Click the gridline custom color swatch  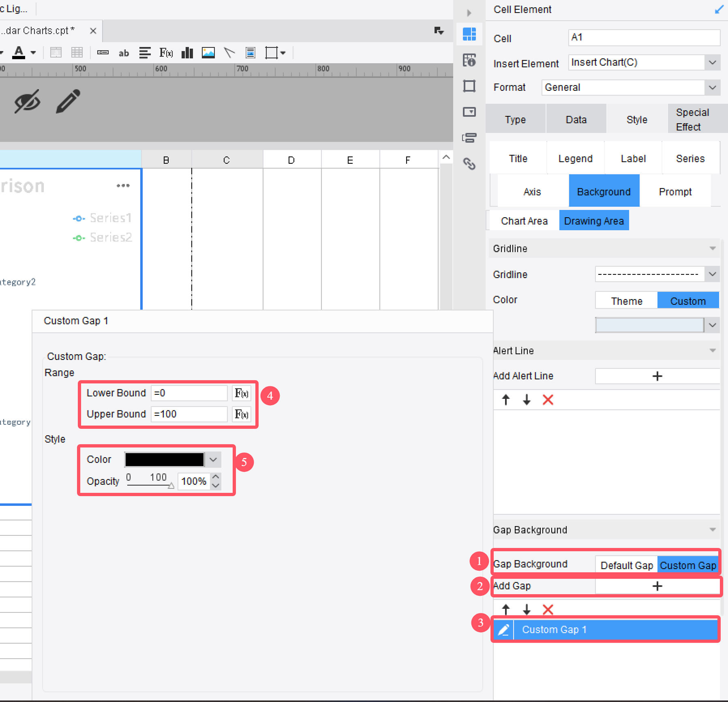point(649,325)
